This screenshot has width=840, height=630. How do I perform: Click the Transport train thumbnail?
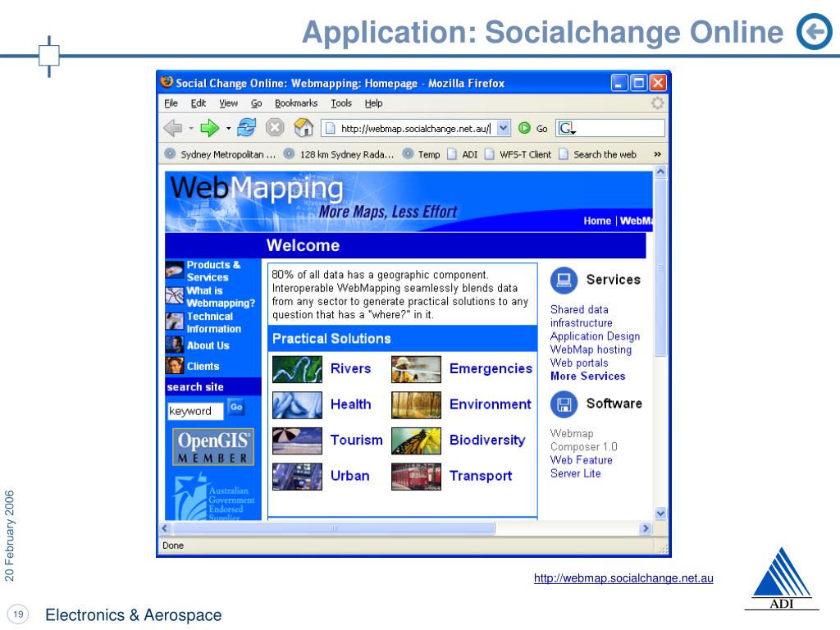coord(416,477)
